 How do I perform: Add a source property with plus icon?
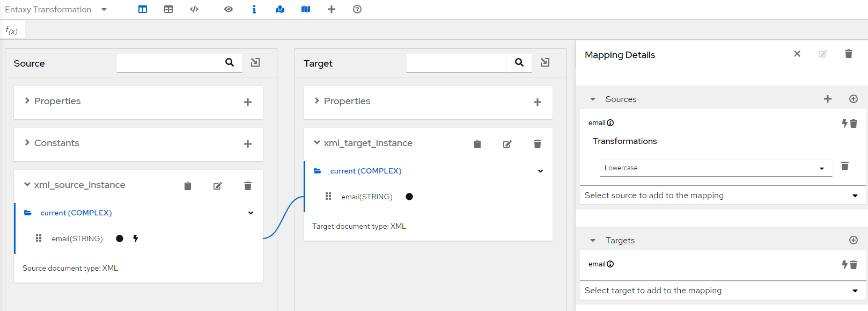coord(248,102)
